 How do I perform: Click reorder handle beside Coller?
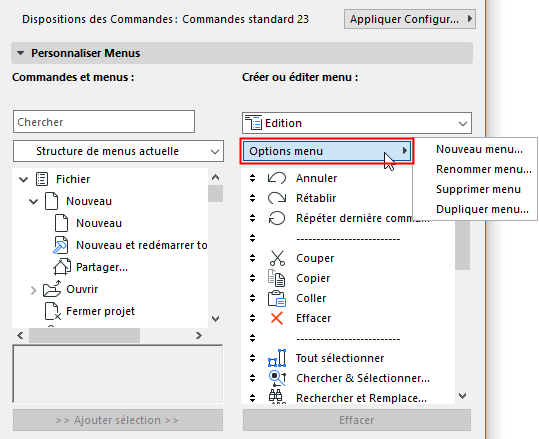[252, 298]
